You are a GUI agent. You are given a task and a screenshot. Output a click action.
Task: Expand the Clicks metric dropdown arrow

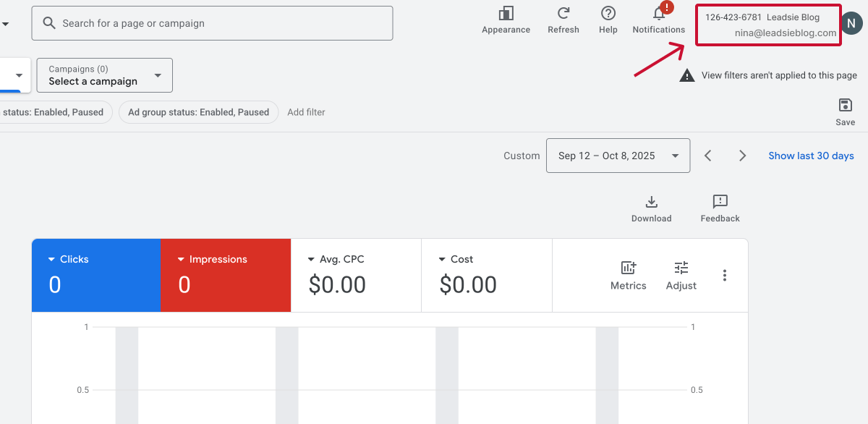51,258
